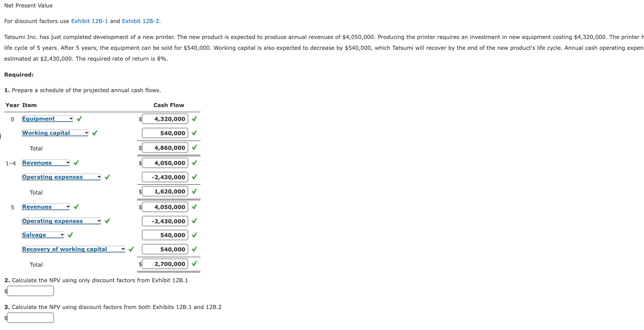Click Year 5 expenses -2,430,000 field
644x330 pixels.
coord(165,221)
